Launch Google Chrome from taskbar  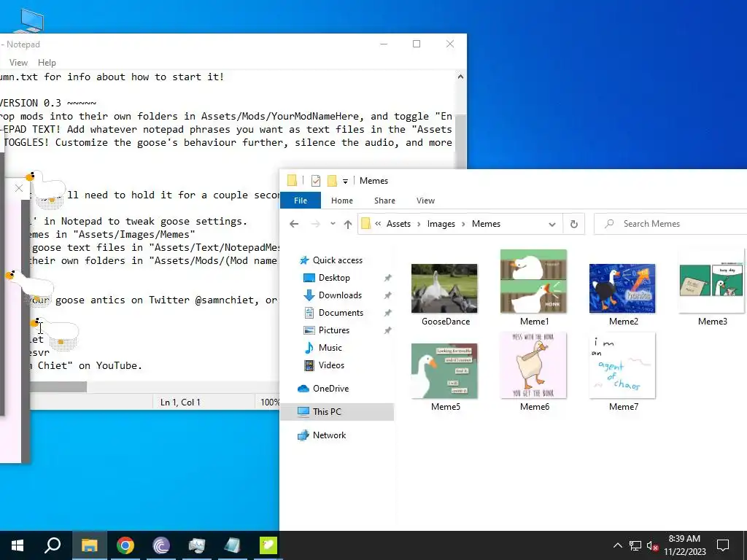pyautogui.click(x=125, y=545)
